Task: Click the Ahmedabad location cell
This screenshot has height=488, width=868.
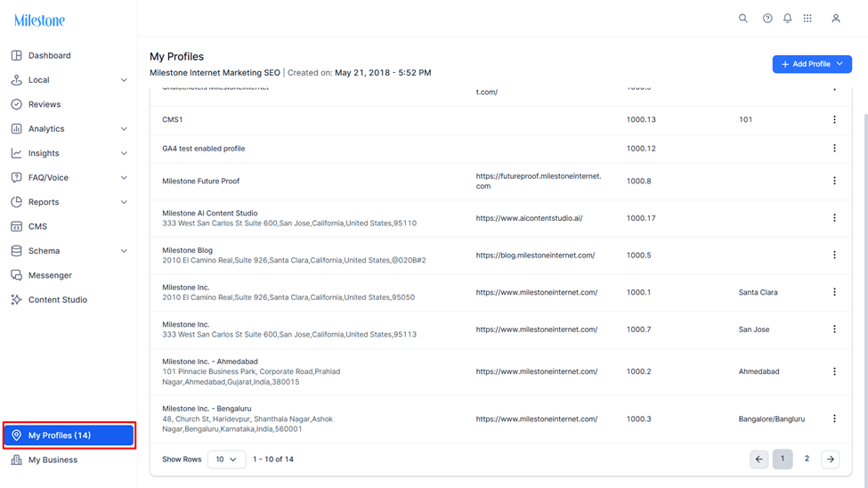Action: pyautogui.click(x=759, y=371)
